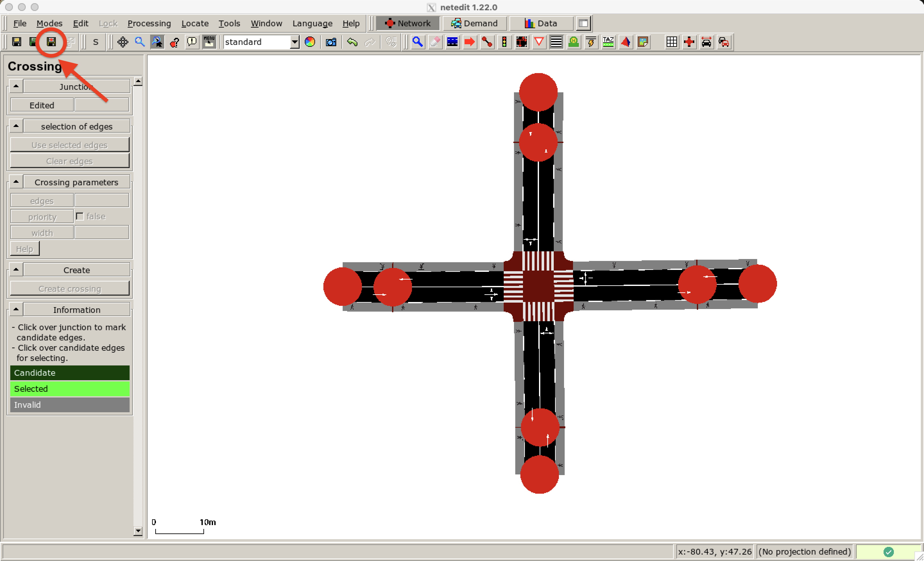Select the Delete mode eraser icon
924x561 pixels.
click(435, 42)
